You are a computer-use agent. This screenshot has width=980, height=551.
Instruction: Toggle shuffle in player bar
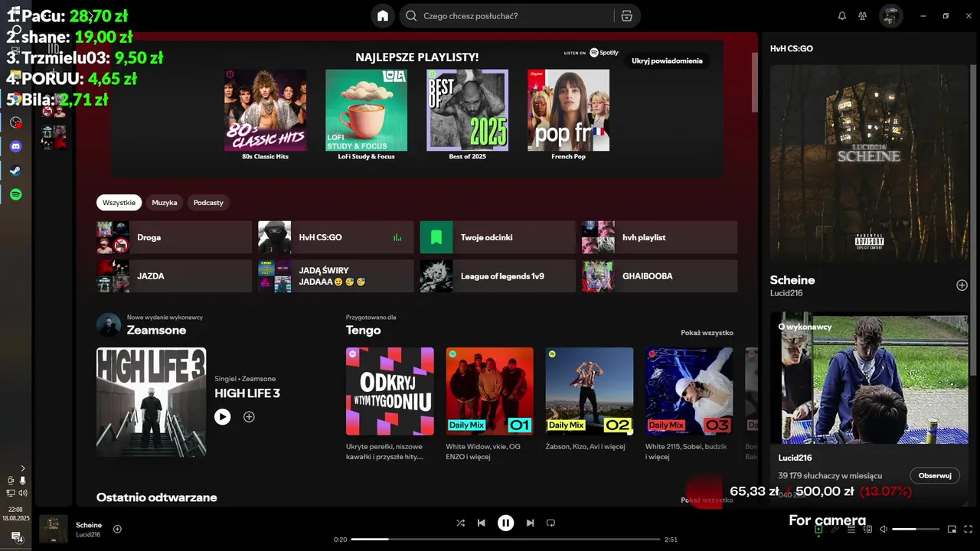tap(460, 523)
